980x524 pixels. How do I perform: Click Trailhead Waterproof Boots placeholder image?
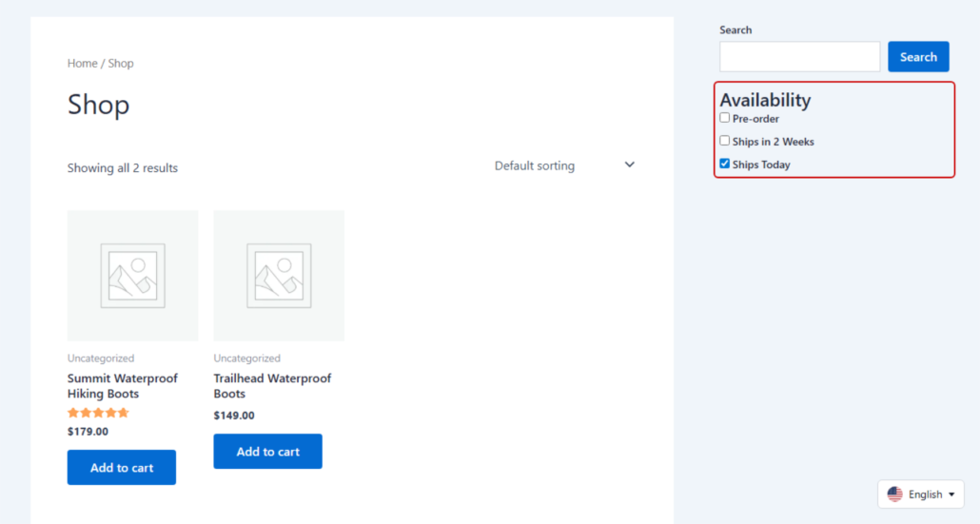point(279,276)
